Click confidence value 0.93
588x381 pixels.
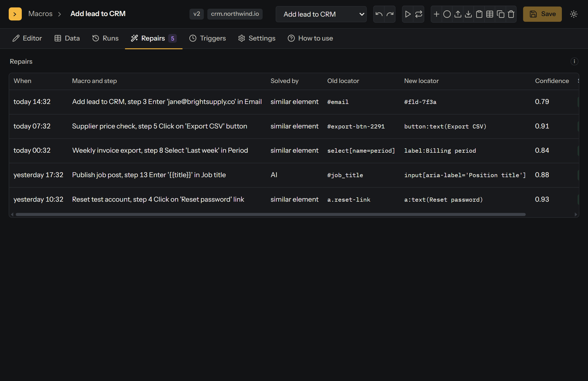point(542,199)
